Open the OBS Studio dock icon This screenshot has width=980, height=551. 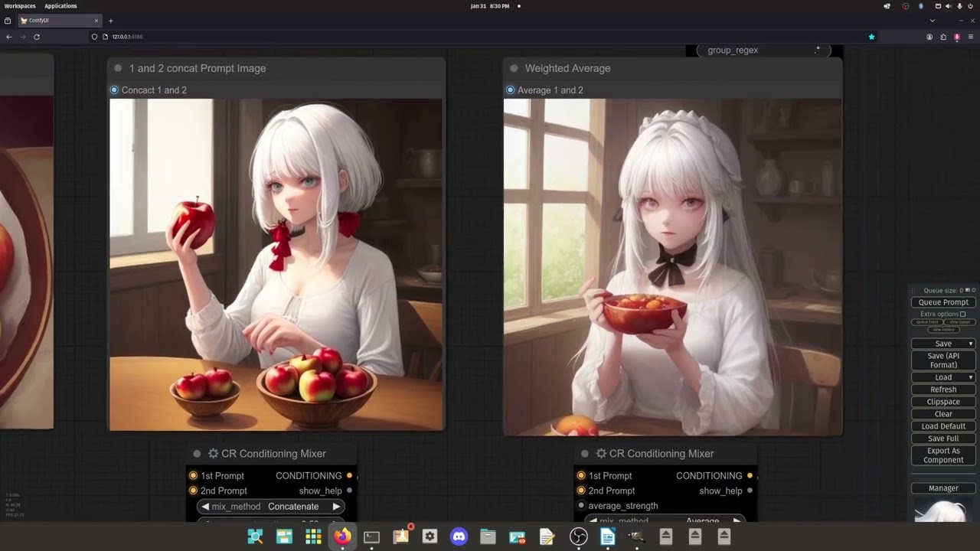(578, 536)
